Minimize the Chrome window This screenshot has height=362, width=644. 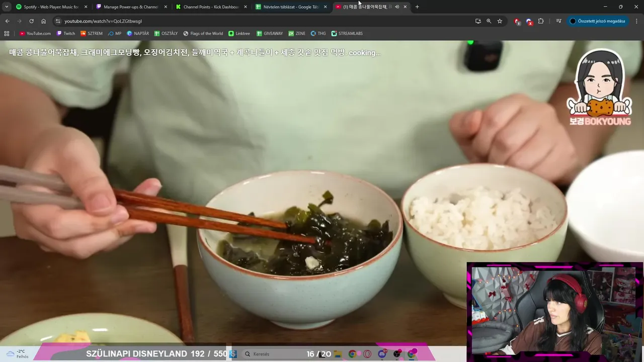606,7
